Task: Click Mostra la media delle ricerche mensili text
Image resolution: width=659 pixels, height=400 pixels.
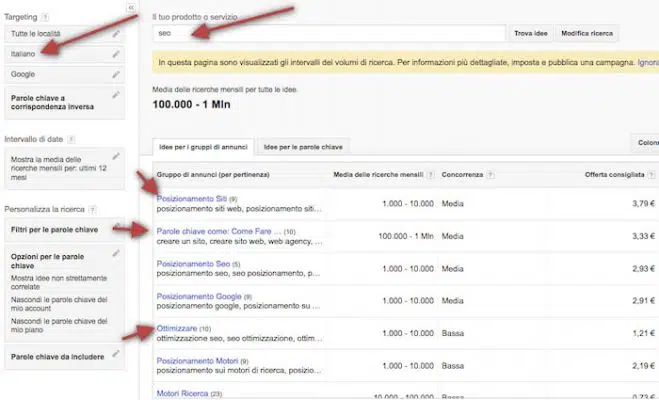Action: [59, 168]
